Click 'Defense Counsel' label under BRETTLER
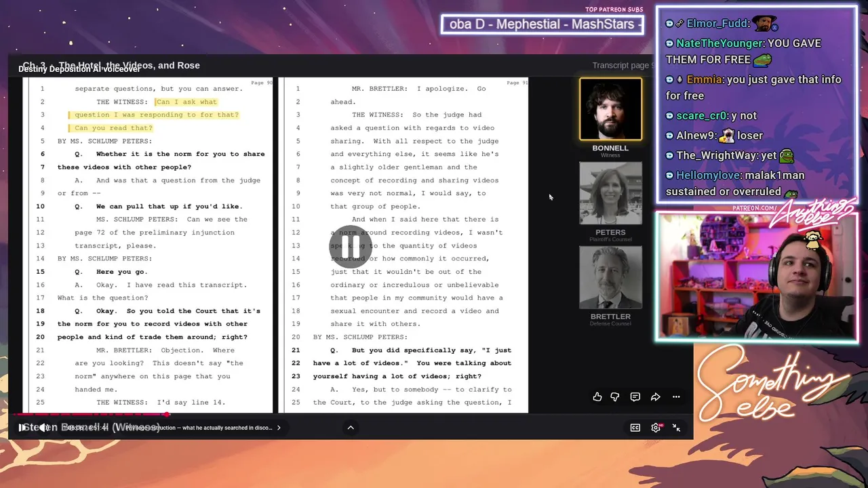 click(x=610, y=323)
